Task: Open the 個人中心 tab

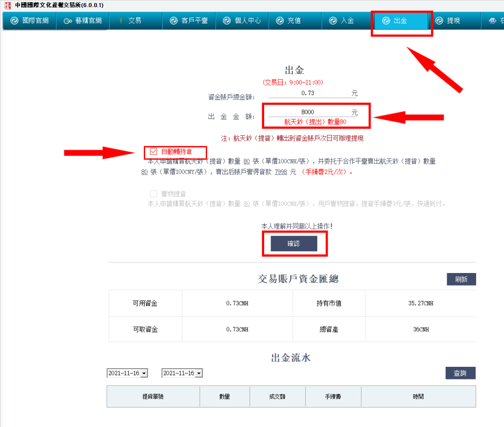Action: click(x=242, y=21)
